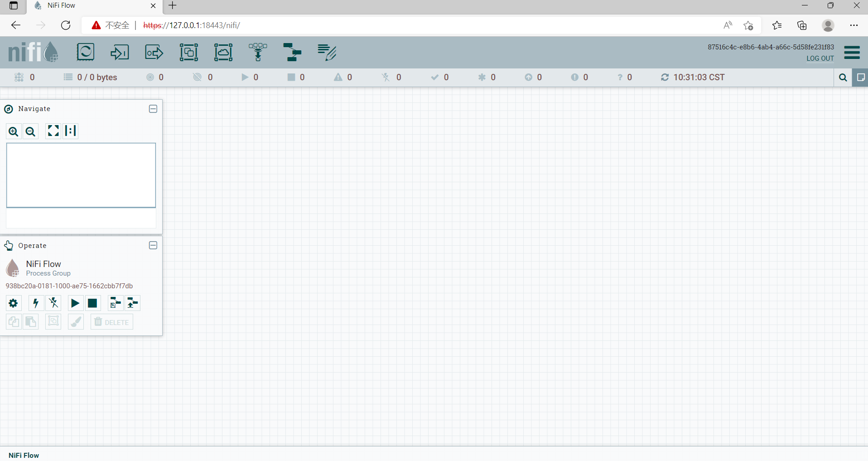868x461 pixels.
Task: Go back in browser history
Action: [x=16, y=25]
